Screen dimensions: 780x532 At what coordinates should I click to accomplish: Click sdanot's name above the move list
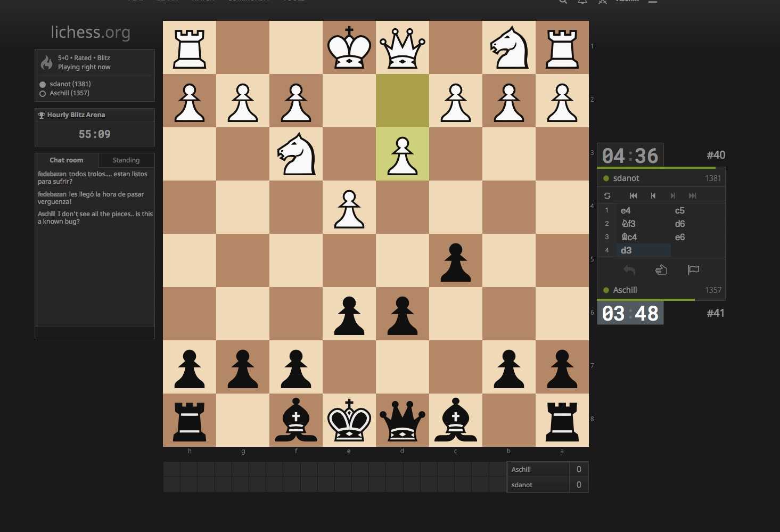pos(626,178)
